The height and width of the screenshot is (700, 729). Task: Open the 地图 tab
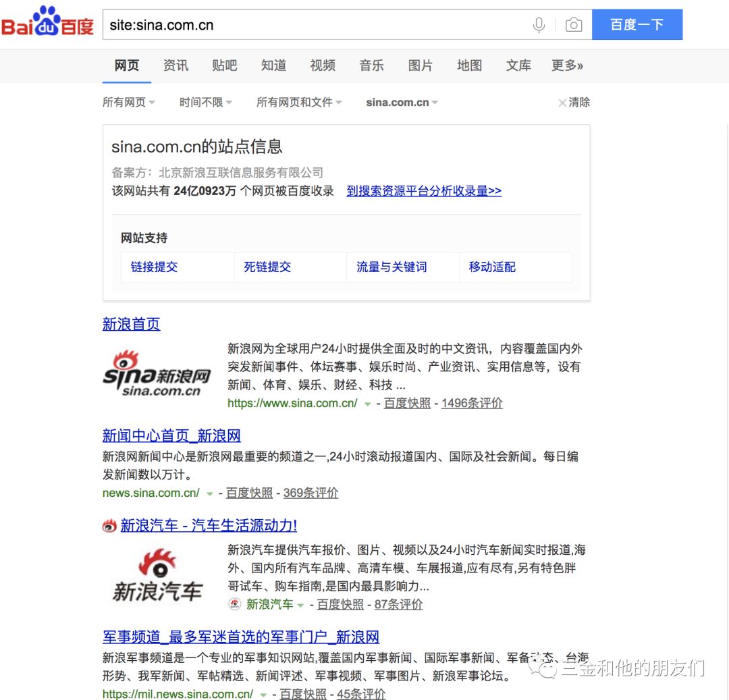point(470,65)
